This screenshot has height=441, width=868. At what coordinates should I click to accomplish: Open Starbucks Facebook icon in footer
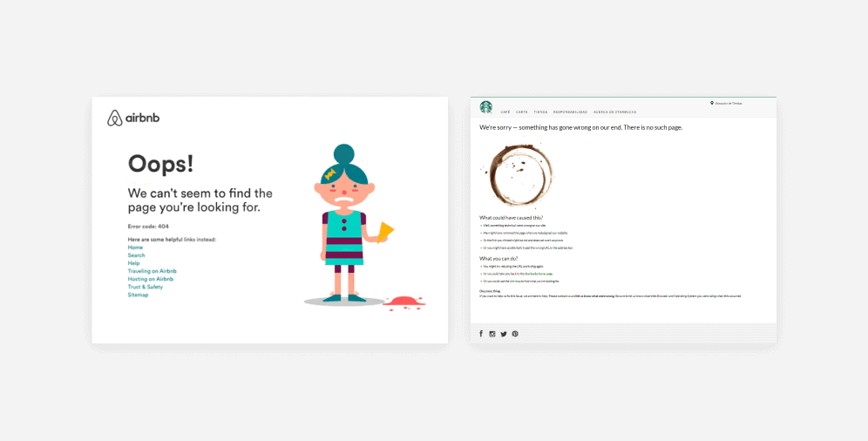[x=481, y=334]
